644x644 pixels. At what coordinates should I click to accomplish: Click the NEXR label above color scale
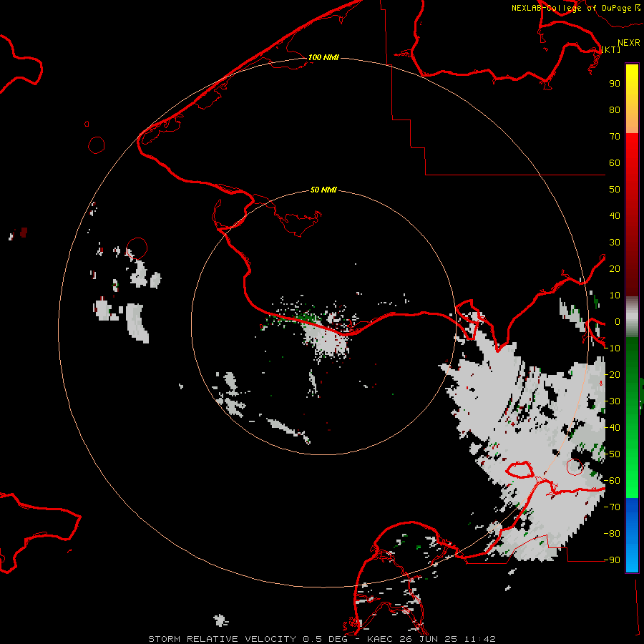(x=629, y=43)
